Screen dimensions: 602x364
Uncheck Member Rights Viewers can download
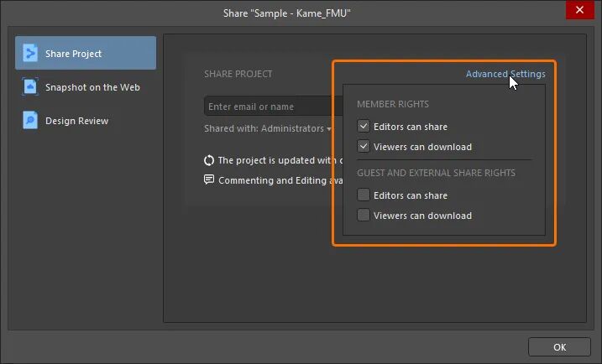coord(364,147)
